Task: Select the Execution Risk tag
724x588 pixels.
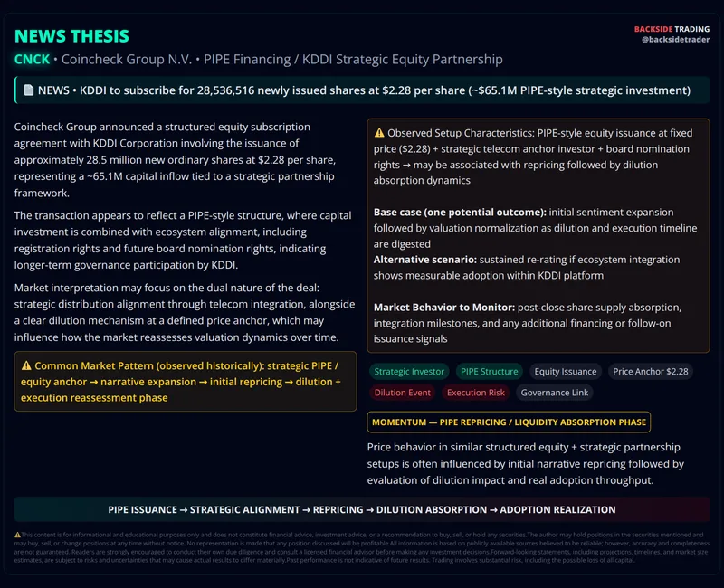Action: pyautogui.click(x=476, y=393)
